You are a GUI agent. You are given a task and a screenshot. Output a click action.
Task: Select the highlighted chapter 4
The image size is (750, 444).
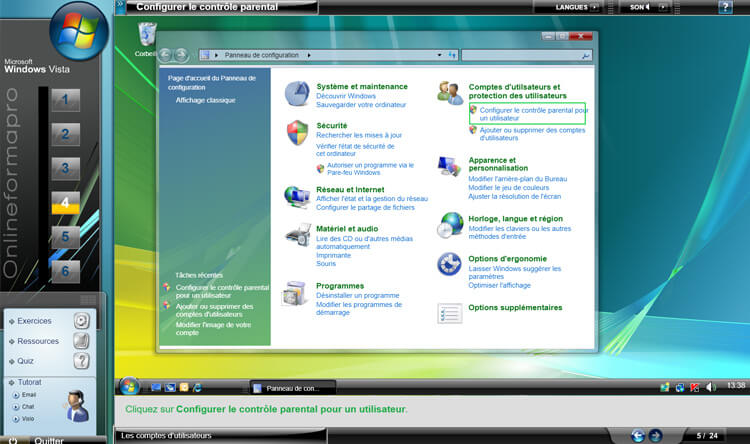coord(66,203)
